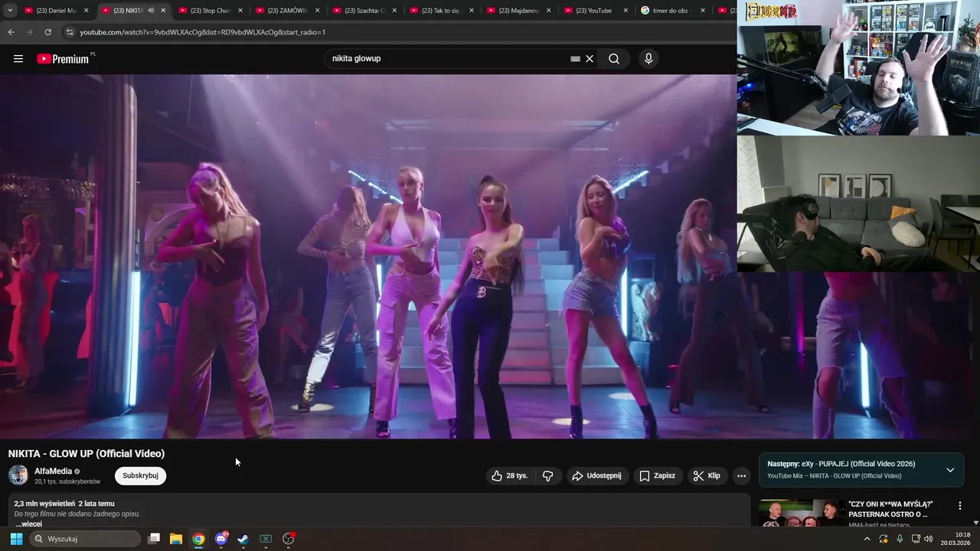Create a clip with the Klip button
The width and height of the screenshot is (980, 551).
[707, 476]
